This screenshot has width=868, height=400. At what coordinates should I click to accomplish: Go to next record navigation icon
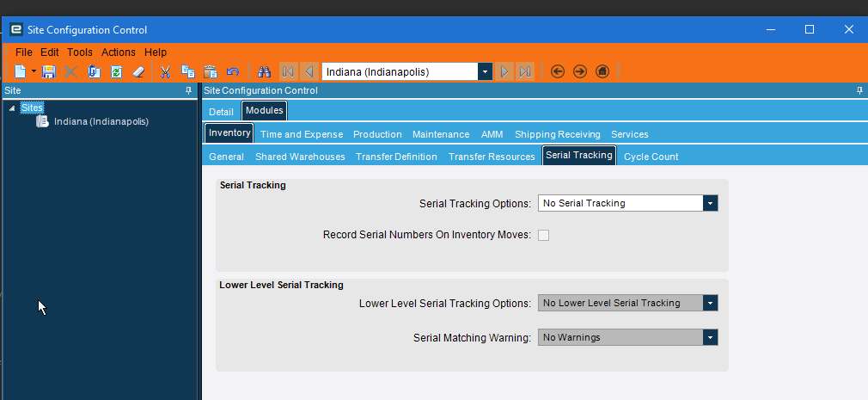pos(504,71)
